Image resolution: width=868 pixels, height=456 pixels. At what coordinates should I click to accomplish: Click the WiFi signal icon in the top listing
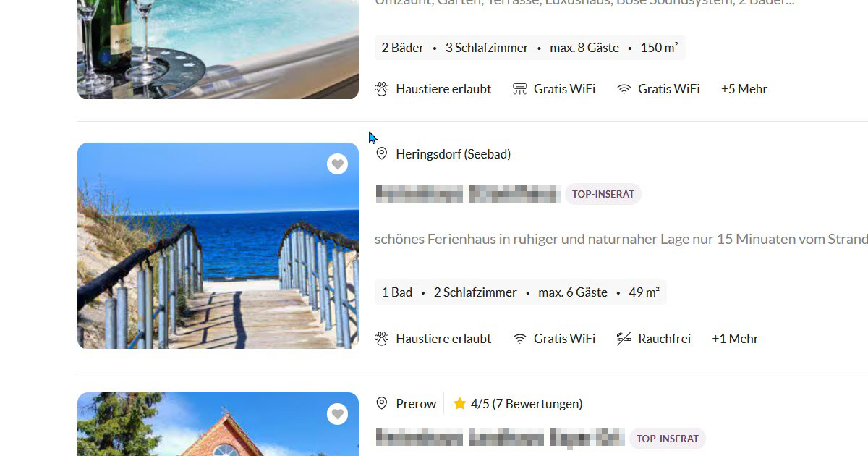[x=624, y=89]
